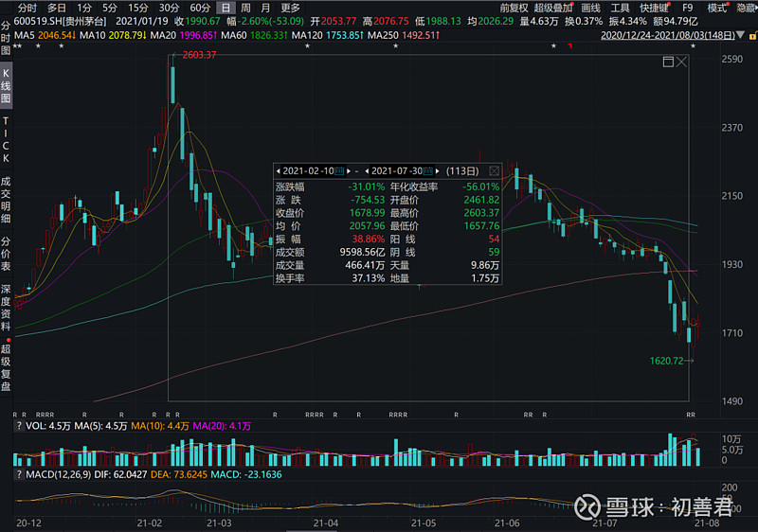Click the yellow lock icon at the top right

[753, 36]
